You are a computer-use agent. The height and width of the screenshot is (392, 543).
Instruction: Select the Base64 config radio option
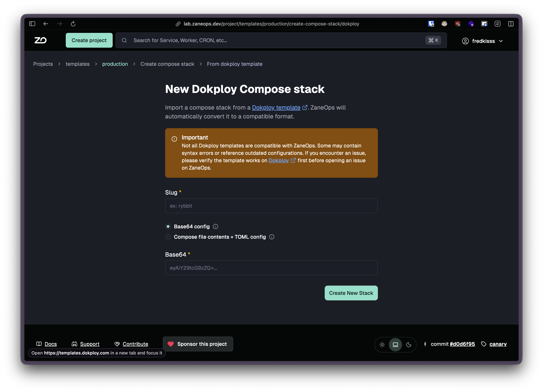click(168, 226)
